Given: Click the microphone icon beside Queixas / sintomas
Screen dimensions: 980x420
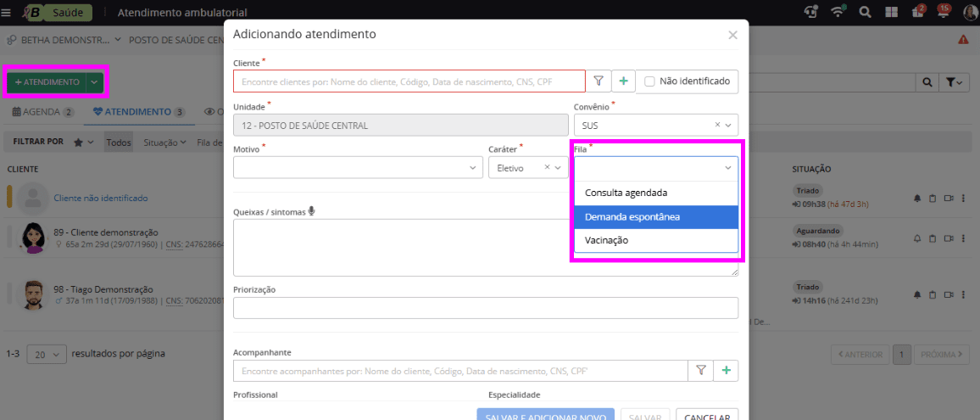Looking at the screenshot, I should pos(312,211).
